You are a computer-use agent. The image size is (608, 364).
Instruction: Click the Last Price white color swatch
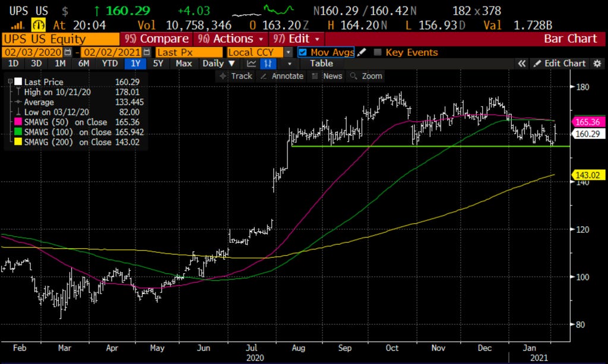(18, 81)
